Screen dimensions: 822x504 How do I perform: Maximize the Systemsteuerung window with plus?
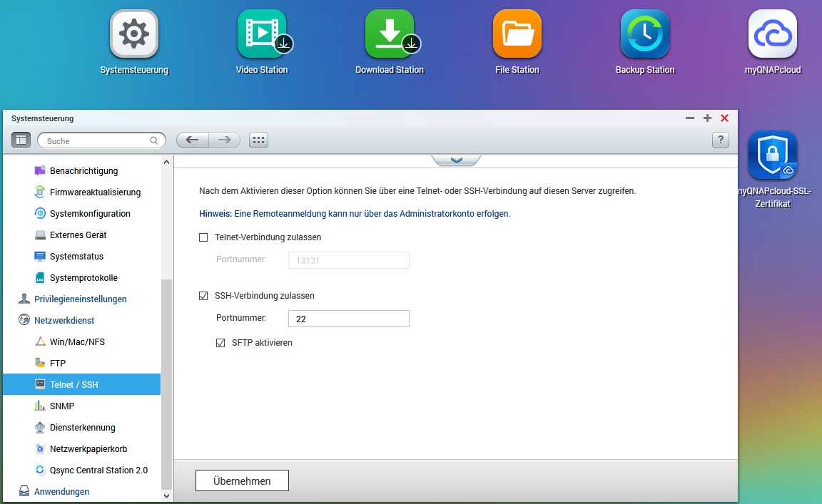click(x=707, y=118)
